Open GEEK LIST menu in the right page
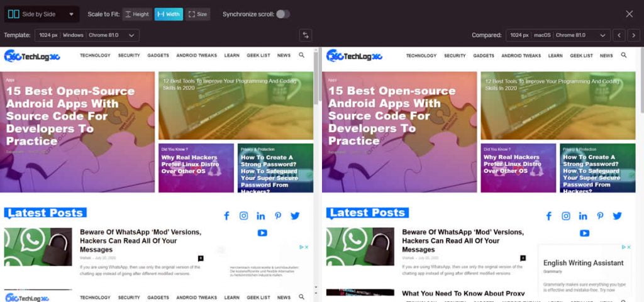 click(581, 55)
